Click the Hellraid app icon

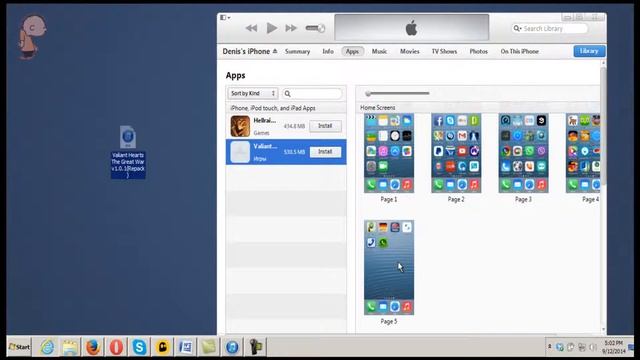click(x=240, y=126)
